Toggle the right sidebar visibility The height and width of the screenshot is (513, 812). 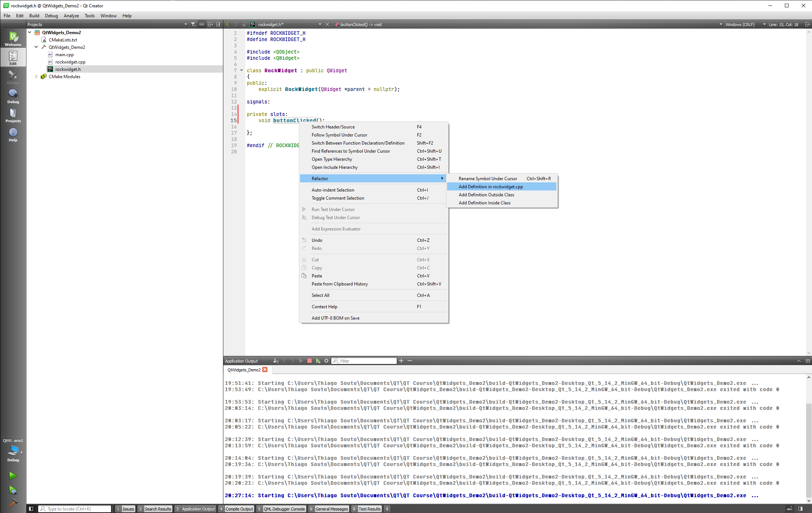801,509
